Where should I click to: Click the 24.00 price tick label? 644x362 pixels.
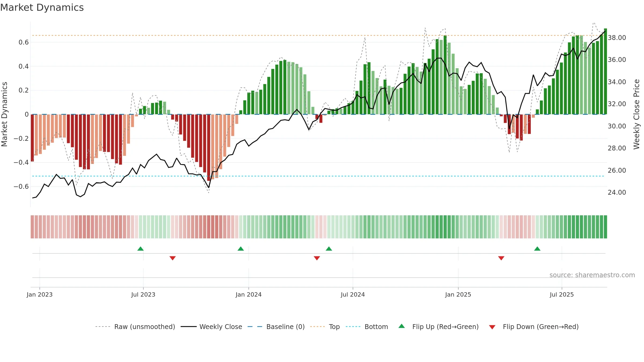pyautogui.click(x=617, y=192)
